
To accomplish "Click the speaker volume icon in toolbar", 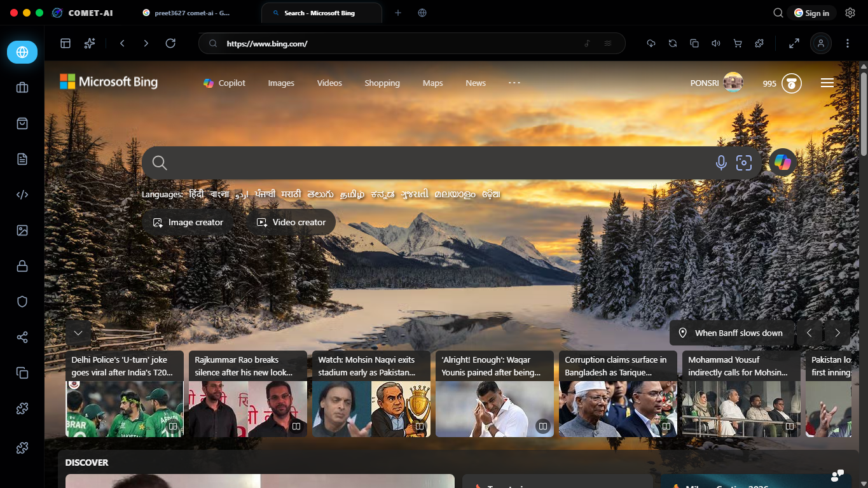I will pos(716,43).
